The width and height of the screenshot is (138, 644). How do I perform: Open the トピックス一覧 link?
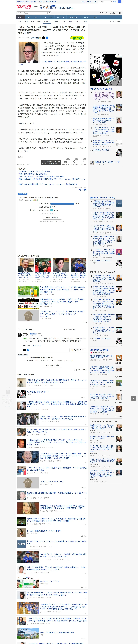click(x=115, y=21)
